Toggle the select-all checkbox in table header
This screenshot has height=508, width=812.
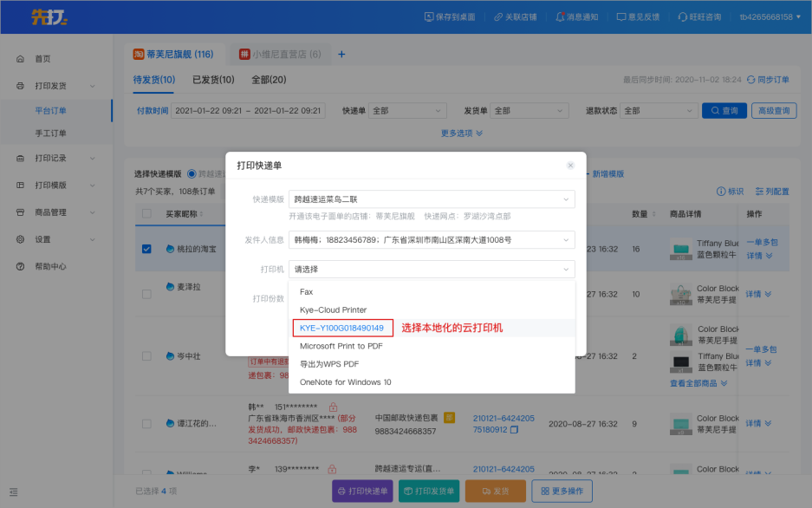pyautogui.click(x=146, y=214)
